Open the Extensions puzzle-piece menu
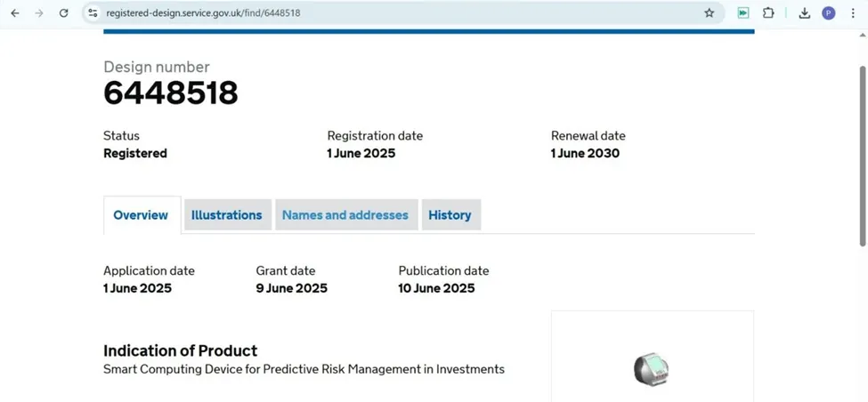Viewport: 868px width, 402px height. 768,13
